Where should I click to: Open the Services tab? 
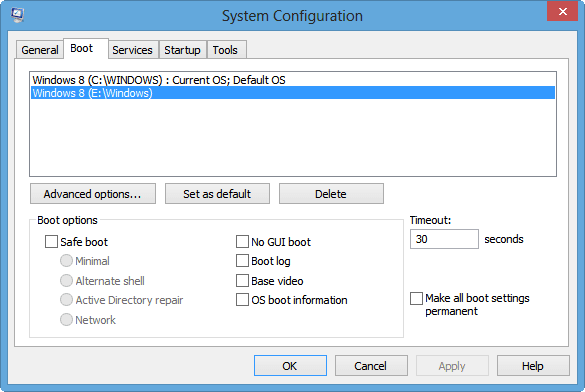pos(132,50)
